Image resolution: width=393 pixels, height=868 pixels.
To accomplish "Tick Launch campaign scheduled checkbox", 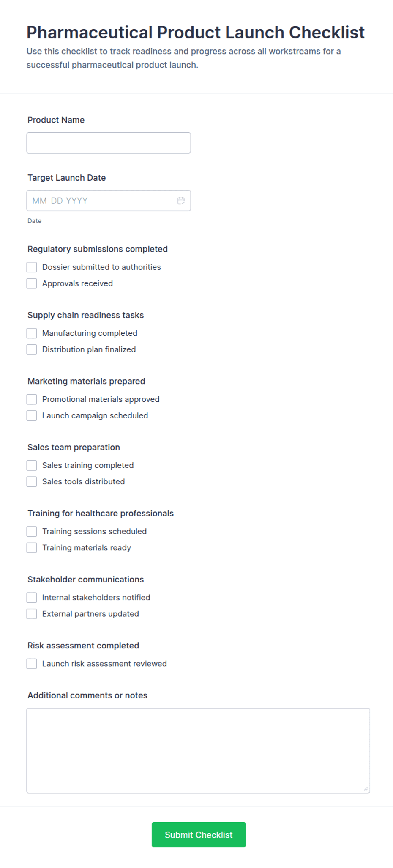I will [32, 415].
